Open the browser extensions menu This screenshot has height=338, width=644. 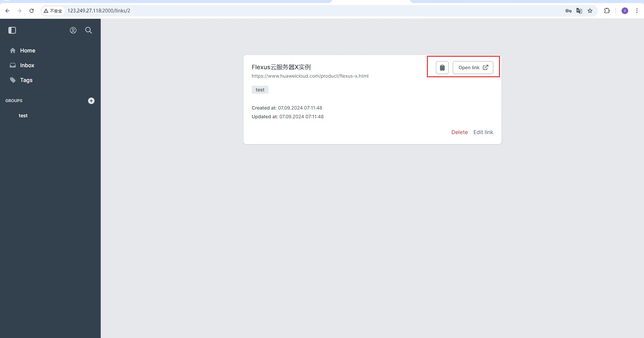[607, 11]
